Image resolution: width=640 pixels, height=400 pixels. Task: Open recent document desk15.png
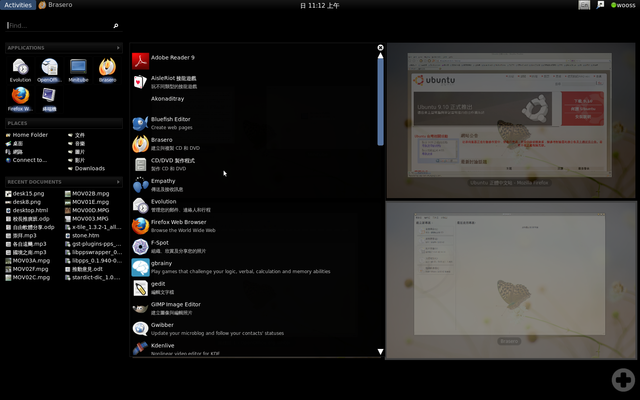pyautogui.click(x=25, y=193)
